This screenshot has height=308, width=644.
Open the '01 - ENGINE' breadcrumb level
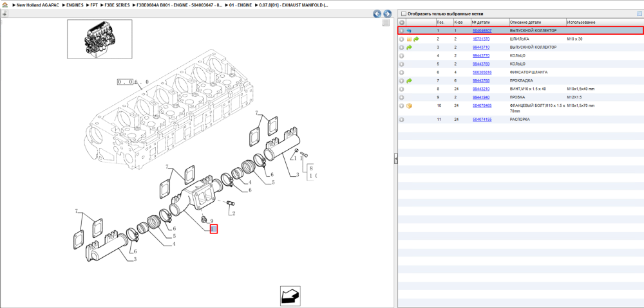click(x=241, y=5)
